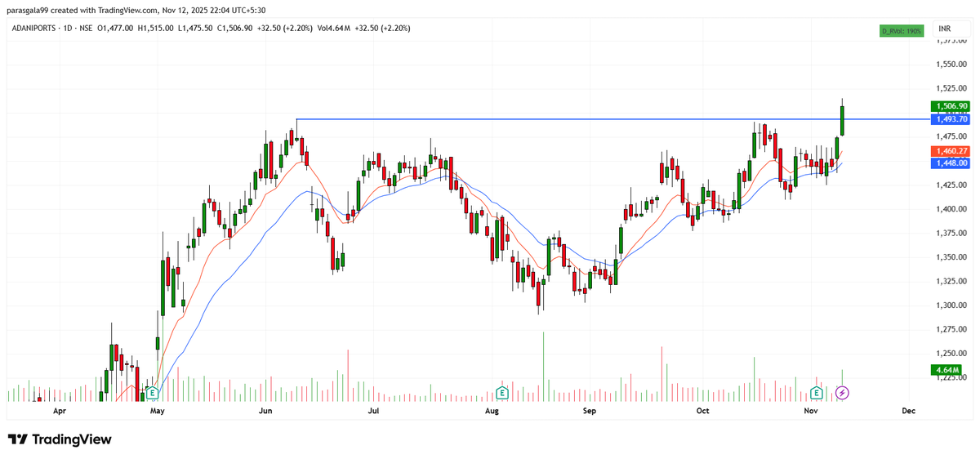Click the C1,506.90 close value in legend
The width and height of the screenshot is (980, 459).
point(234,28)
